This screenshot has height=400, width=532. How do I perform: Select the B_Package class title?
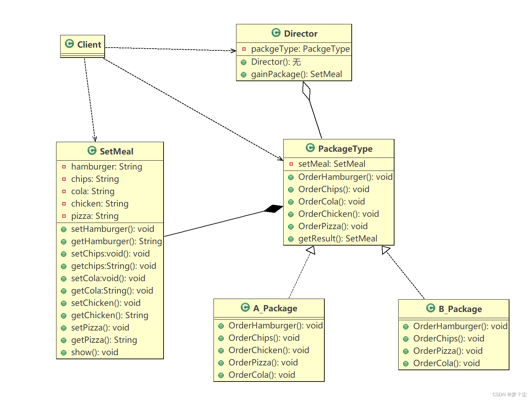(460, 309)
